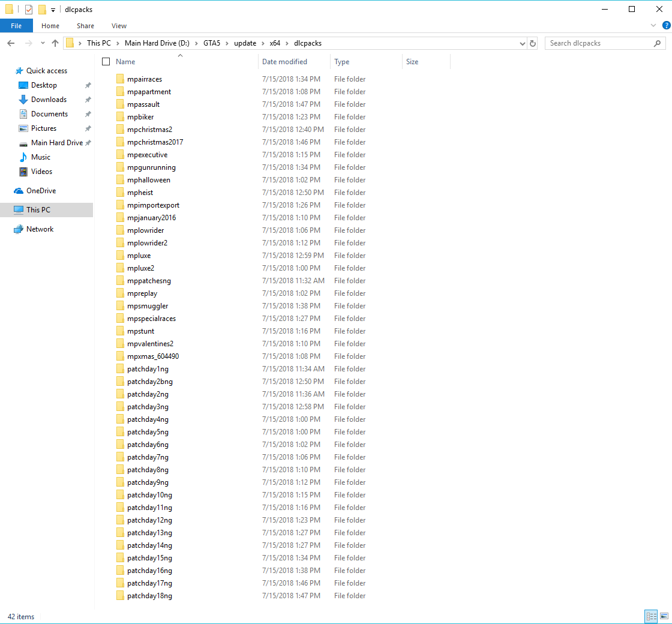The width and height of the screenshot is (672, 624).
Task: Select the mplowrider2 folder
Action: point(147,243)
